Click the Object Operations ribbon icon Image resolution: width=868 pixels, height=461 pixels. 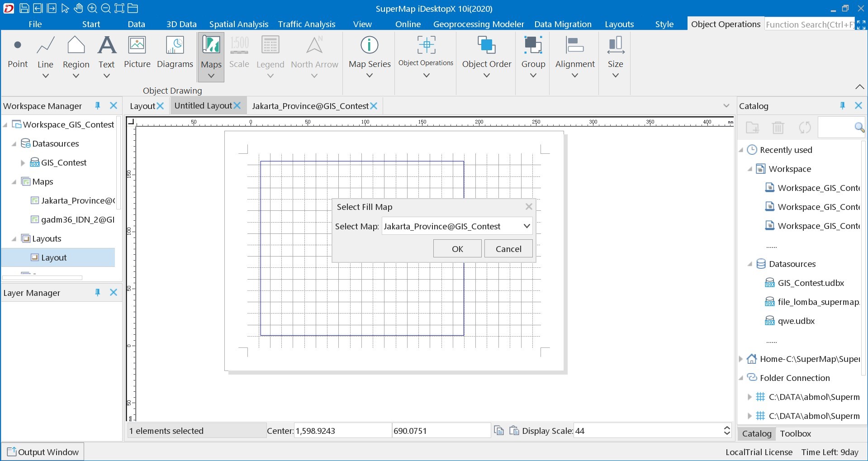[x=426, y=45]
